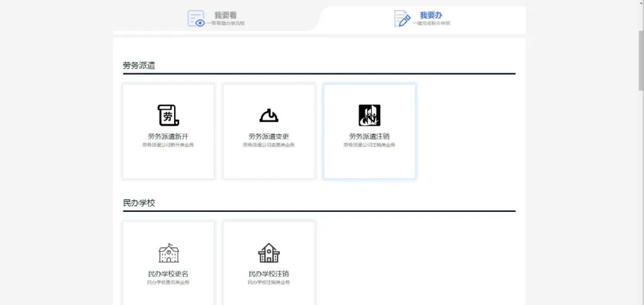644x305 pixels.
Task: Click the 民办学校注销类业务 description
Action: click(269, 282)
